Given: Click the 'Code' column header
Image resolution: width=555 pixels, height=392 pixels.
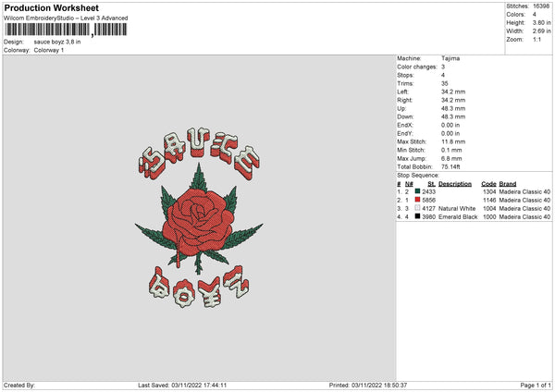Looking at the screenshot, I should point(488,184).
